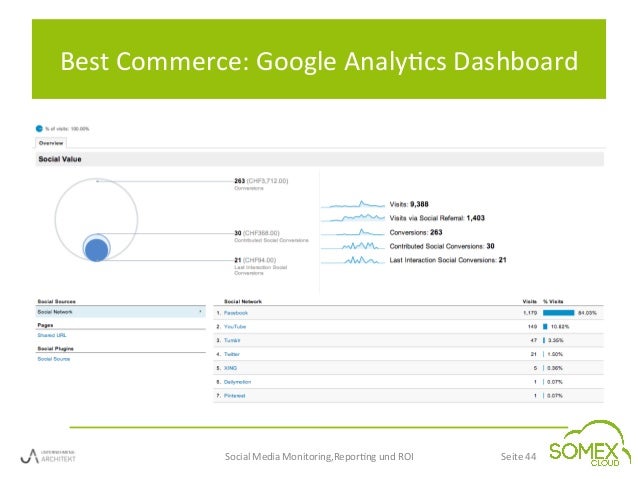Open the Twitter social network link
Viewport: 638px width, 479px height.
coord(232,354)
